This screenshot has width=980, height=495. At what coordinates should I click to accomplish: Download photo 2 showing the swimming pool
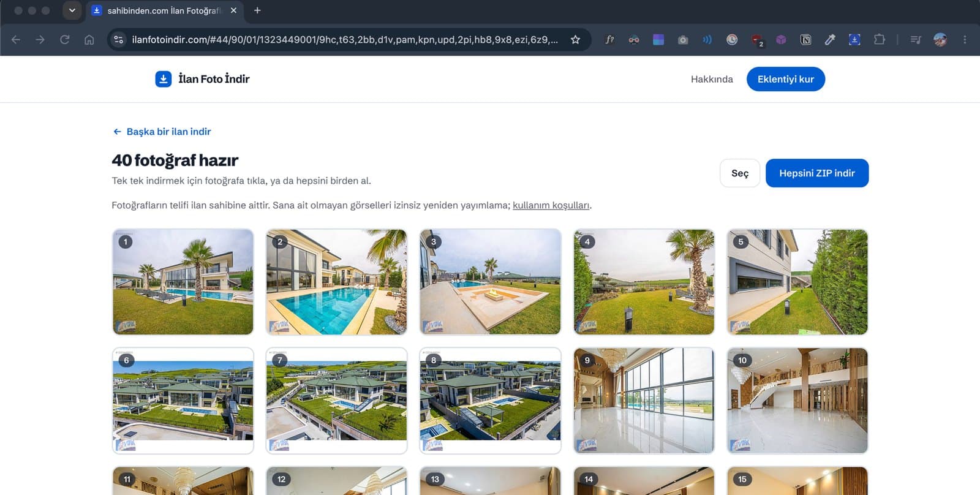[337, 282]
